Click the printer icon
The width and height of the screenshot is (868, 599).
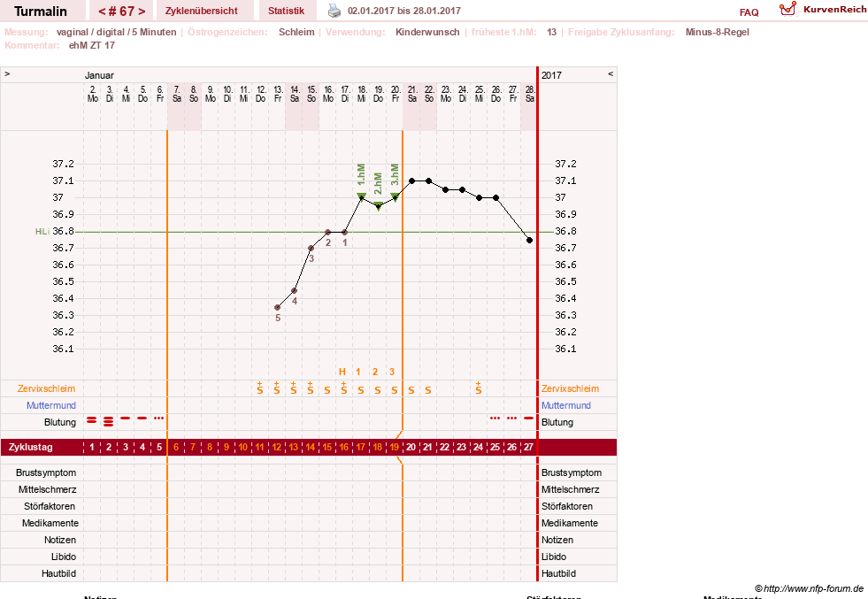pos(334,11)
